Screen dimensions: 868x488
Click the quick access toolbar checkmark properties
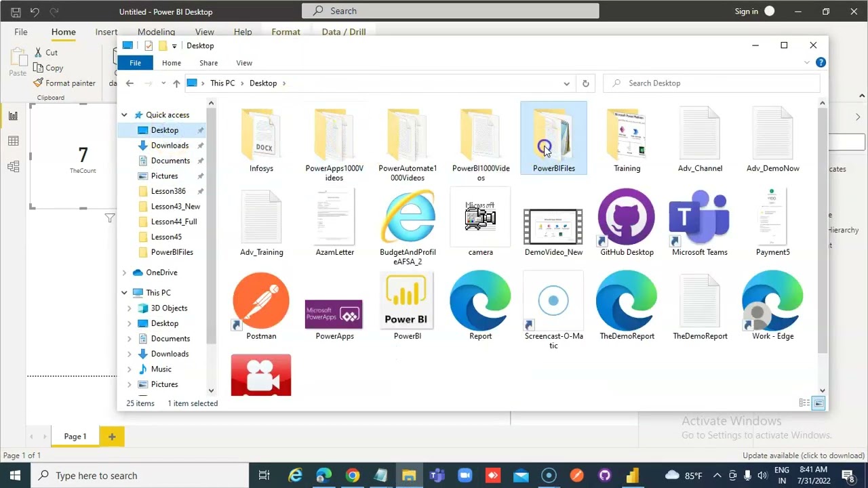pos(149,46)
